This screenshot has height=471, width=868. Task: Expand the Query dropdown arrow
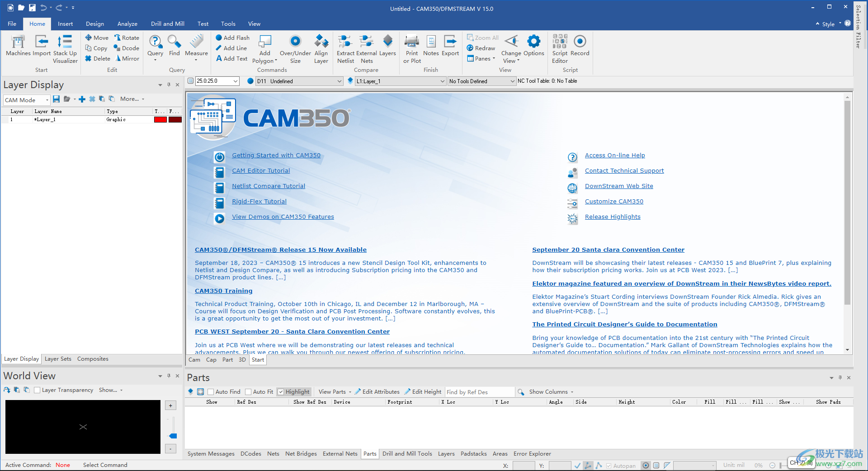point(155,60)
